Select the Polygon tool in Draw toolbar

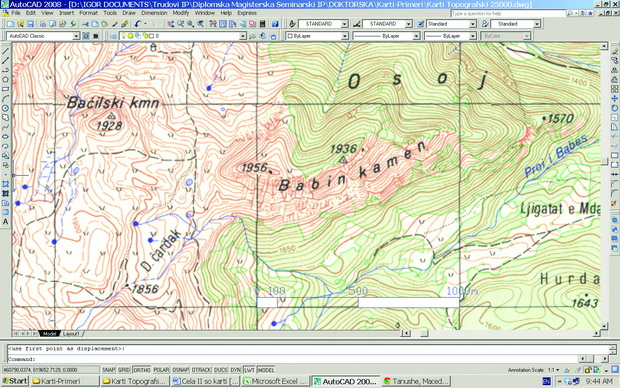point(6,79)
